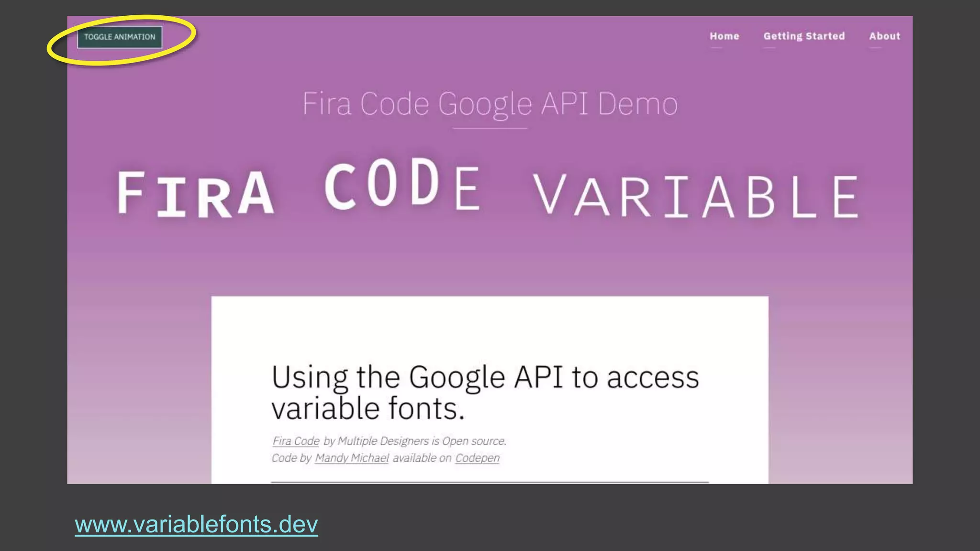Visit the Codepen link
The width and height of the screenshot is (980, 551).
(x=477, y=458)
